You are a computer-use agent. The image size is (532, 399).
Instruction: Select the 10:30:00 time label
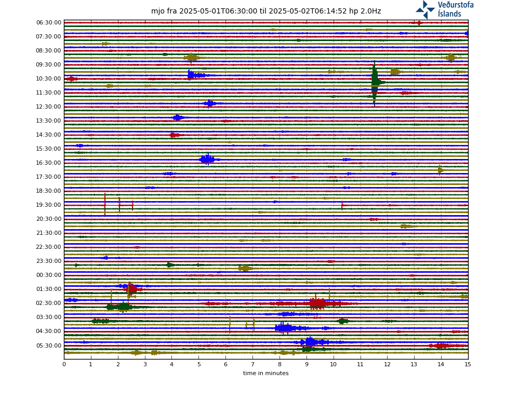[x=49, y=79]
